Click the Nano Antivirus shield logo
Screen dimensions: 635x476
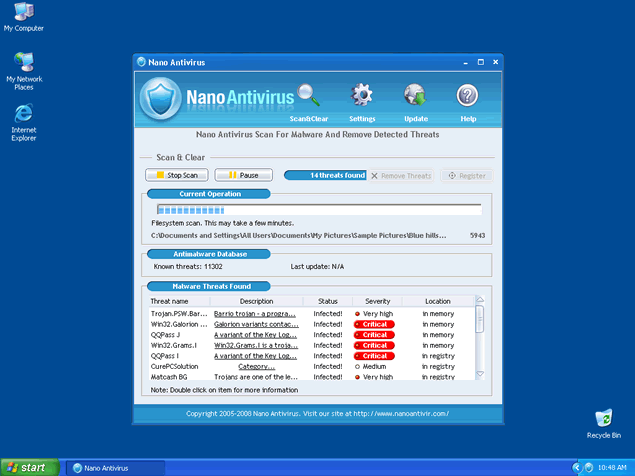point(160,98)
